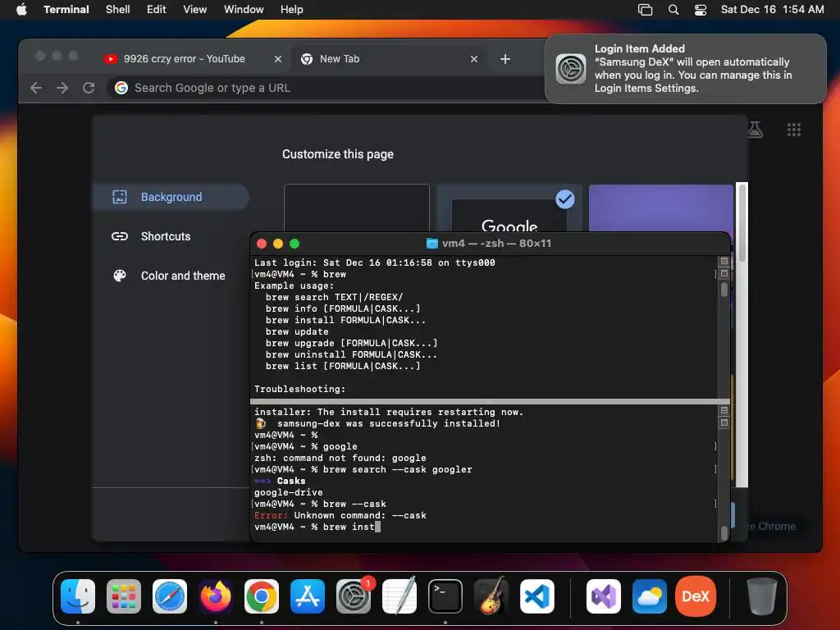Click the 'Troubleshooting:' line in Terminal
Viewport: 840px width, 630px height.
[x=300, y=389]
